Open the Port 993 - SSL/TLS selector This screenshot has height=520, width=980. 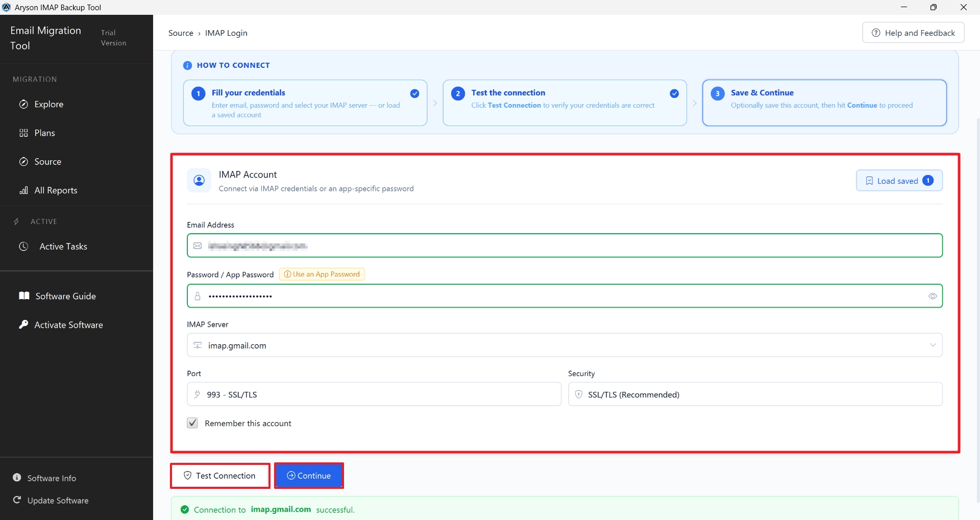(x=374, y=394)
